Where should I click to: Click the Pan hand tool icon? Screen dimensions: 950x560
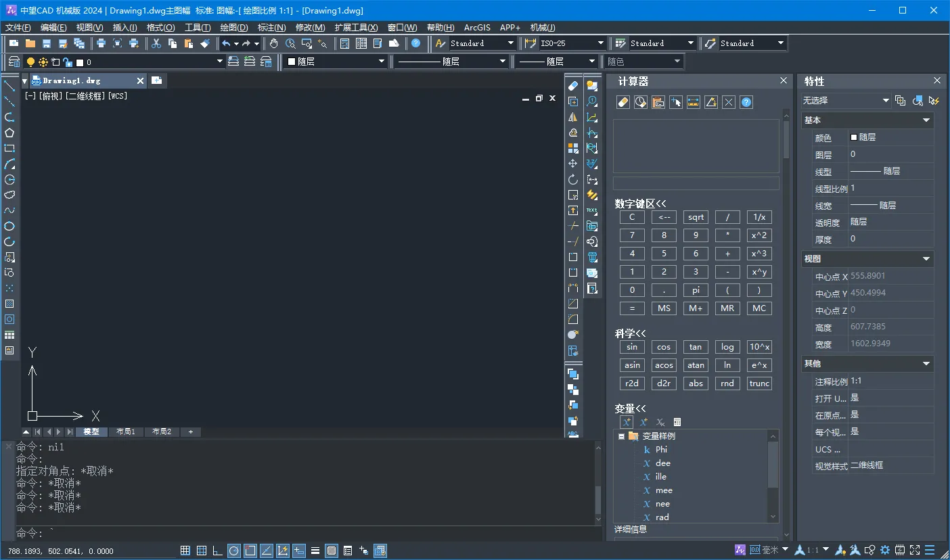(274, 43)
